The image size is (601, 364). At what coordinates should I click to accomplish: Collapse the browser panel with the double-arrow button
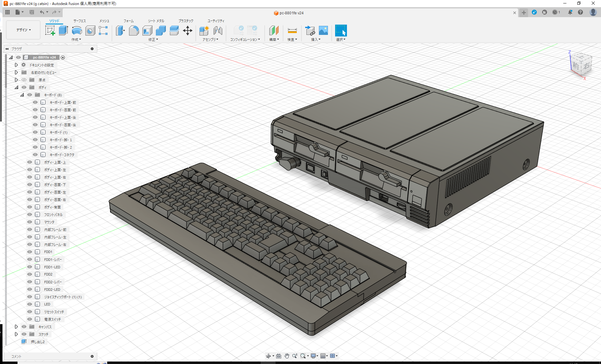pyautogui.click(x=7, y=49)
